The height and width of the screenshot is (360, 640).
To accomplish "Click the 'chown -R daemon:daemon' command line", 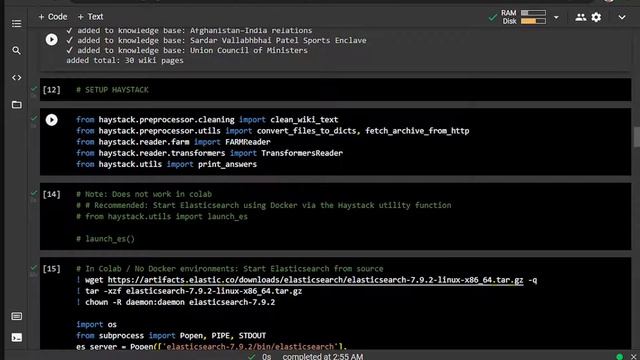I will point(176,302).
